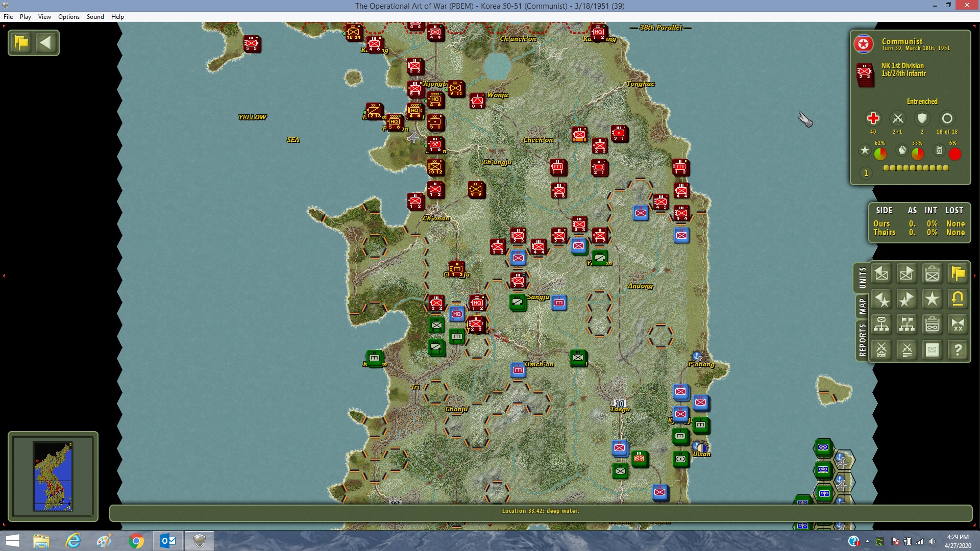Open Outlook from the taskbar

click(x=168, y=541)
